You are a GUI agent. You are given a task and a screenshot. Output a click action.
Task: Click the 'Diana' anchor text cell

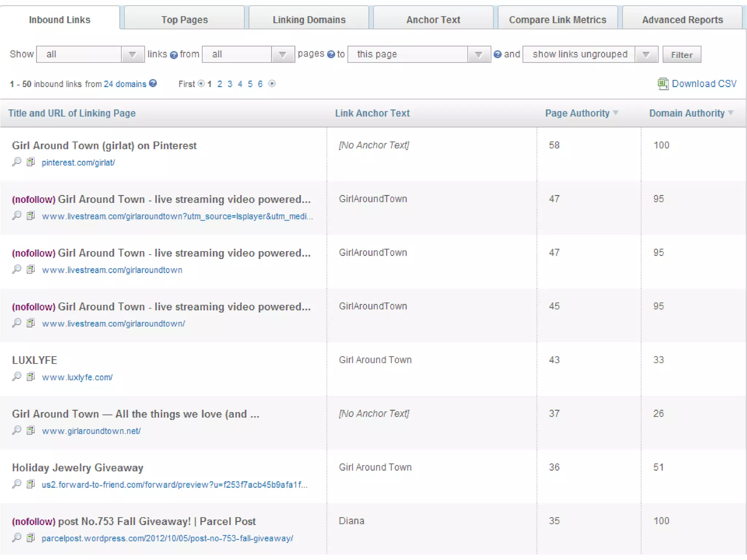(352, 521)
